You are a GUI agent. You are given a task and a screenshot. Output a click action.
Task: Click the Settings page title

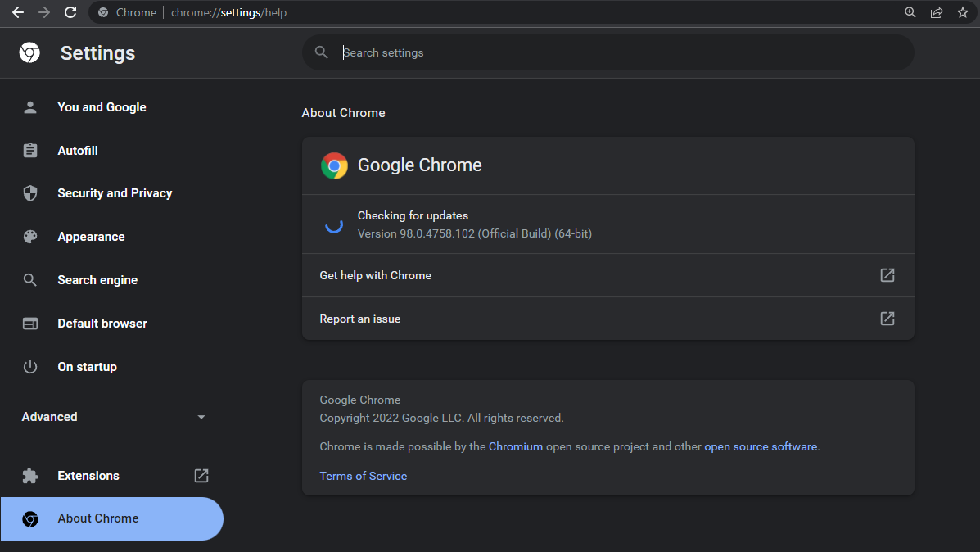point(97,53)
